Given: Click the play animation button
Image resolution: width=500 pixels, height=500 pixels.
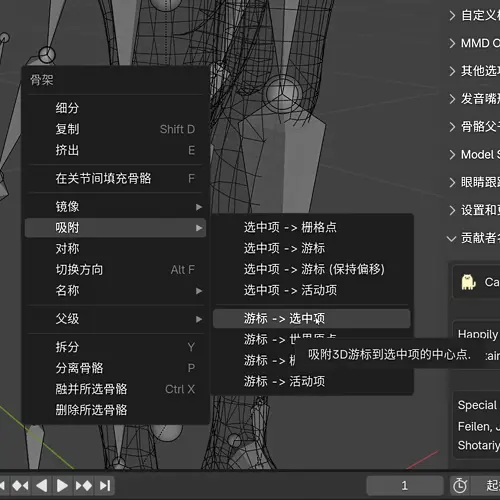Looking at the screenshot, I should [x=62, y=486].
